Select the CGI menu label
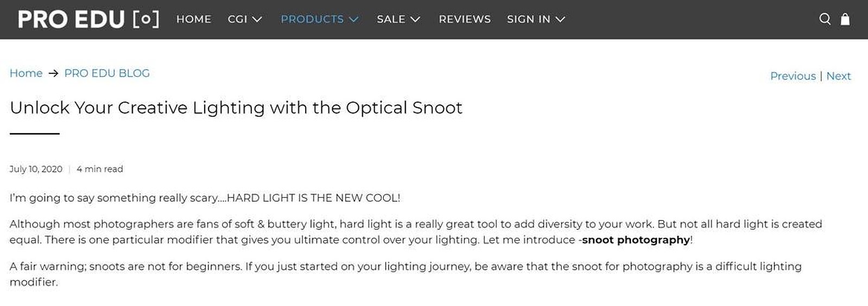 pyautogui.click(x=238, y=19)
